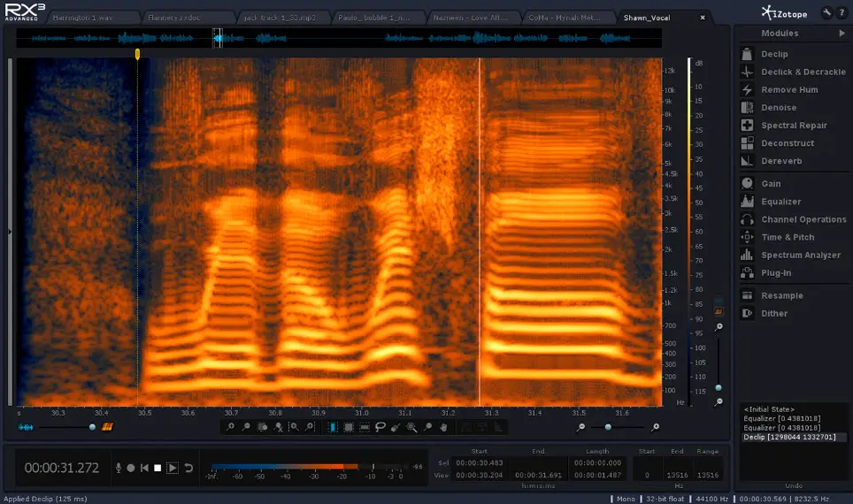Stop playback with the stop button
Screen dimensions: 853x504
pyautogui.click(x=158, y=468)
